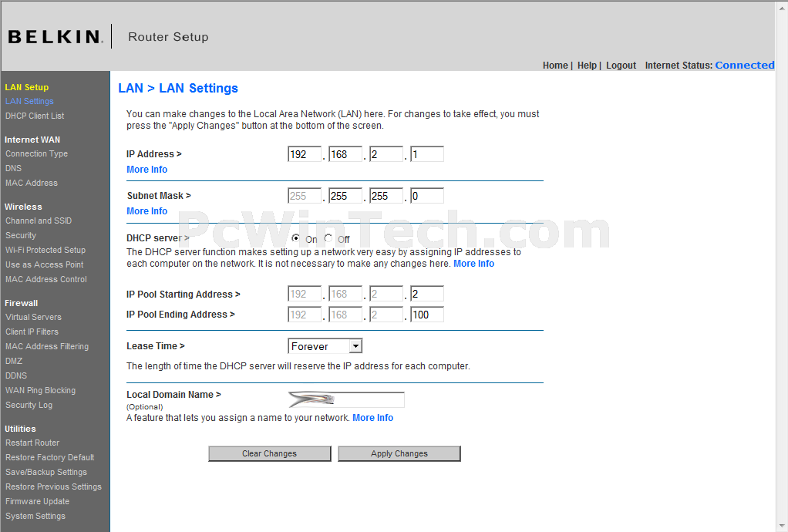
Task: Open System Settings in the sidebar
Action: click(35, 516)
